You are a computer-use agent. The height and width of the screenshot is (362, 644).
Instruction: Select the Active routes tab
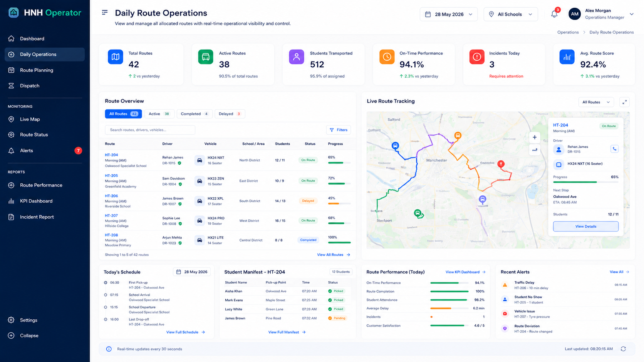coord(159,114)
